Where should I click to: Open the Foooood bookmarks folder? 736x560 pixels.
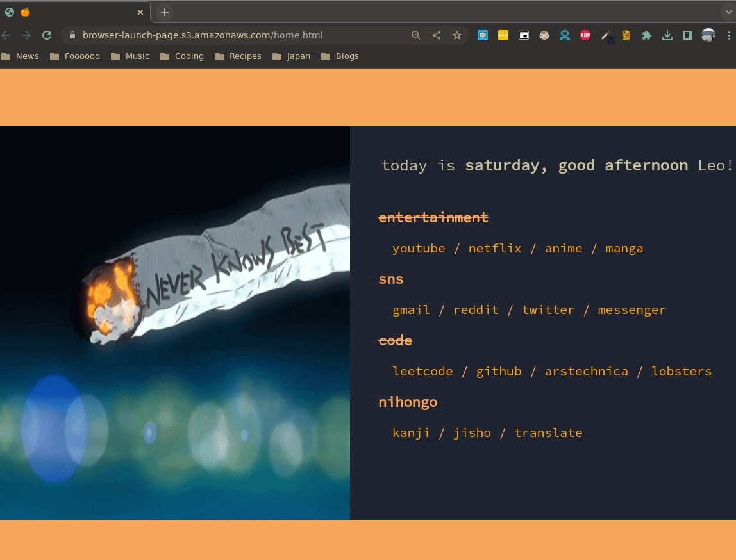(x=75, y=56)
